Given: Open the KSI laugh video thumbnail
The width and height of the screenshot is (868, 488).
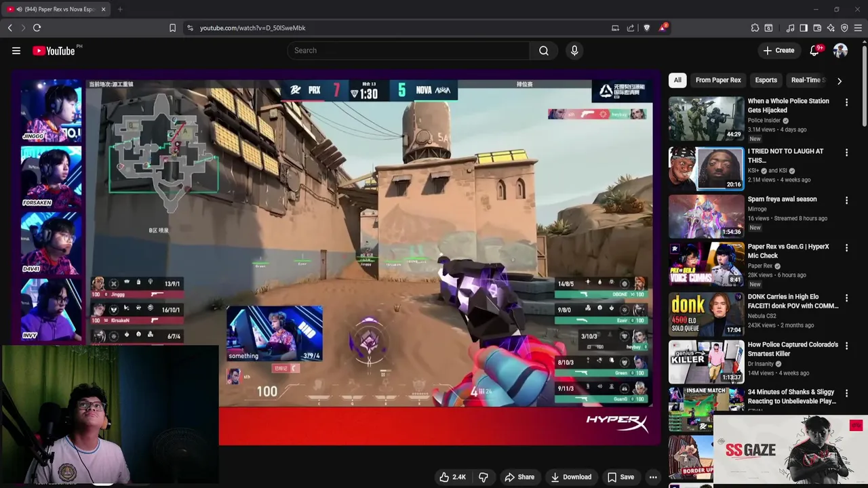Looking at the screenshot, I should [706, 168].
